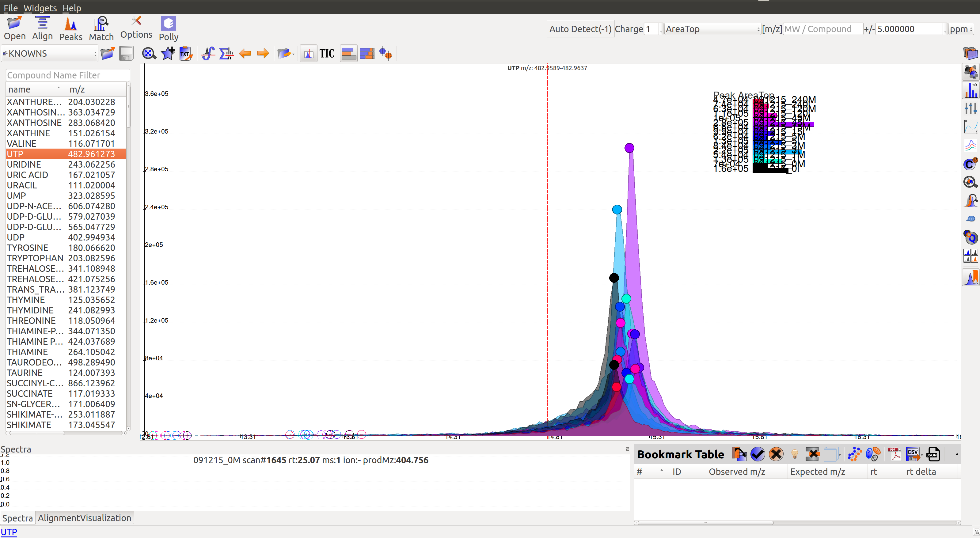Open the Match tool
This screenshot has height=538, width=980.
(101, 28)
